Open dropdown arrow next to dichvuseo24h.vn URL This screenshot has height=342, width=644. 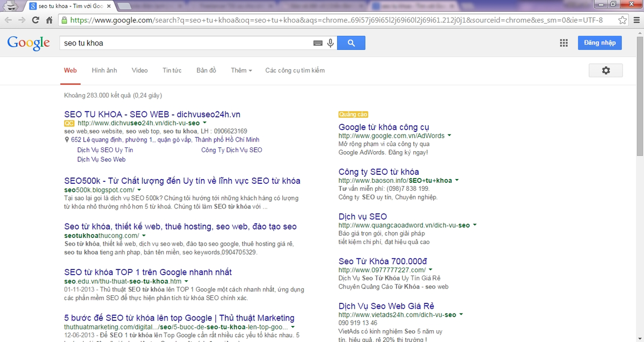tap(204, 123)
